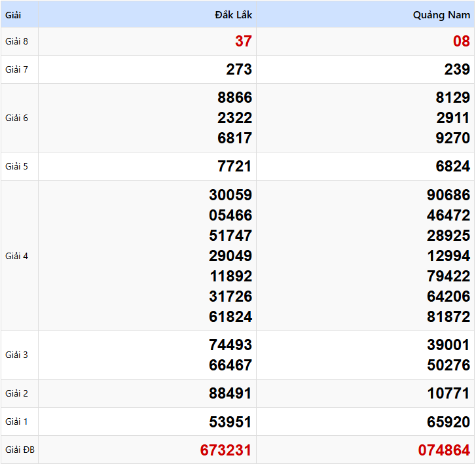Image resolution: width=476 pixels, height=464 pixels.
Task: Click number 53951
Action: pyautogui.click(x=230, y=422)
